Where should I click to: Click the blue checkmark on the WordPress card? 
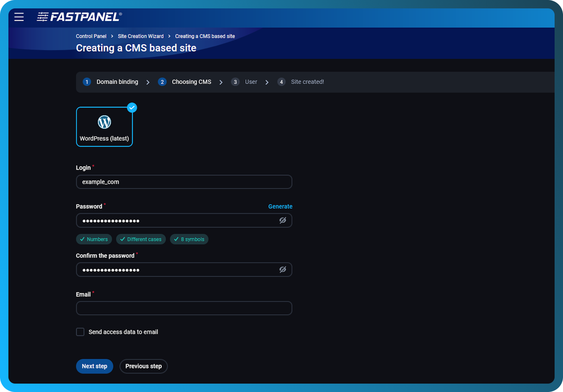coord(132,107)
